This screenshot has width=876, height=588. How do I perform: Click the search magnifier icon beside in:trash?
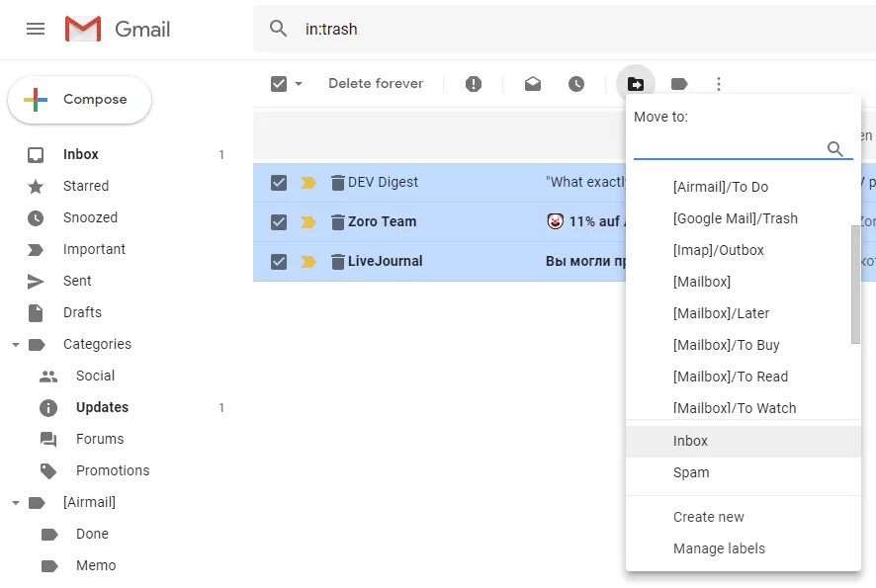[x=278, y=29]
